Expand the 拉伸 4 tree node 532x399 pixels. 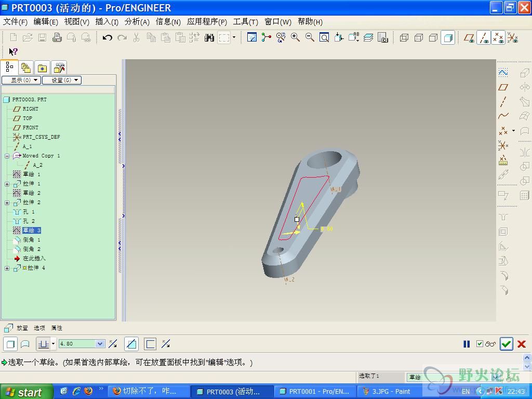(7, 268)
